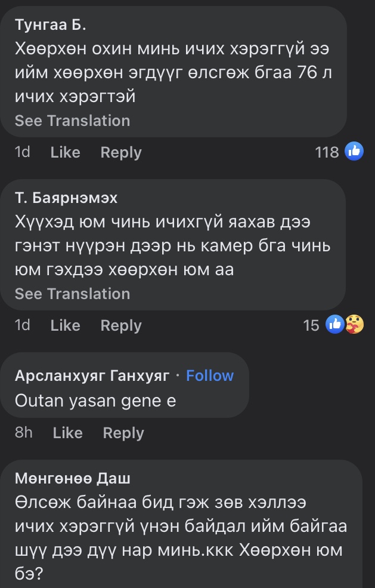Click the 8h timestamp on Арсланхуяг's comment
This screenshot has height=588, width=375.
pyautogui.click(x=24, y=433)
